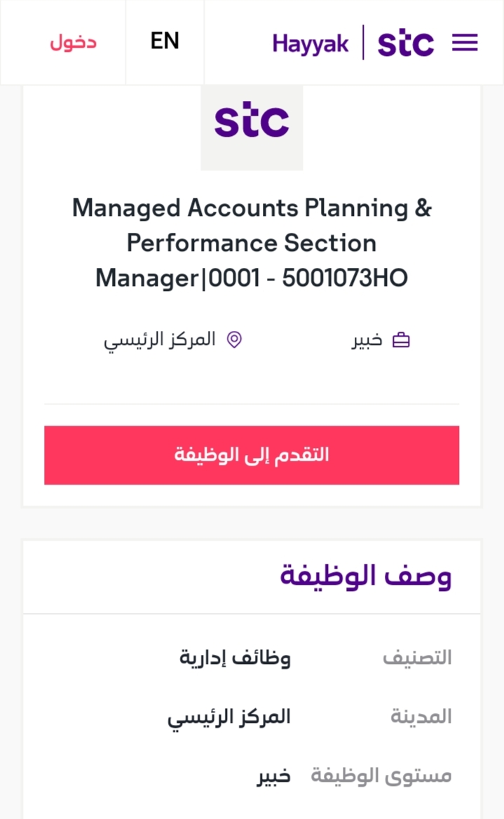Click the location pin icon
This screenshot has width=504, height=819.
[235, 339]
